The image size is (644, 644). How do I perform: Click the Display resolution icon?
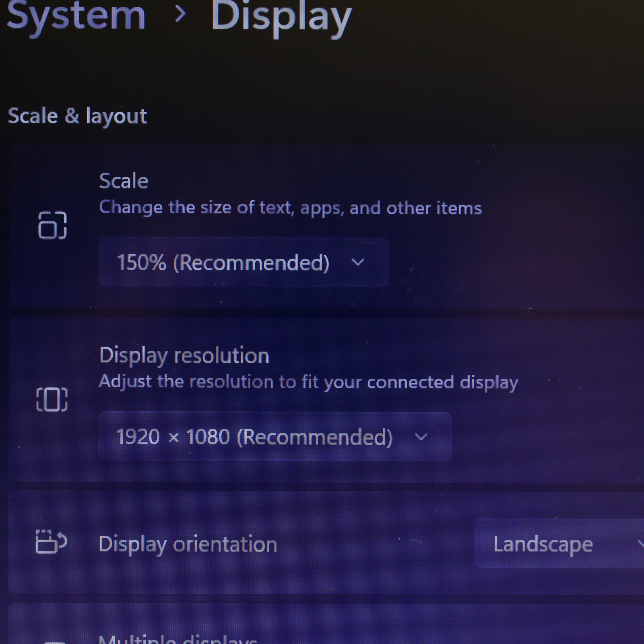[x=52, y=399]
